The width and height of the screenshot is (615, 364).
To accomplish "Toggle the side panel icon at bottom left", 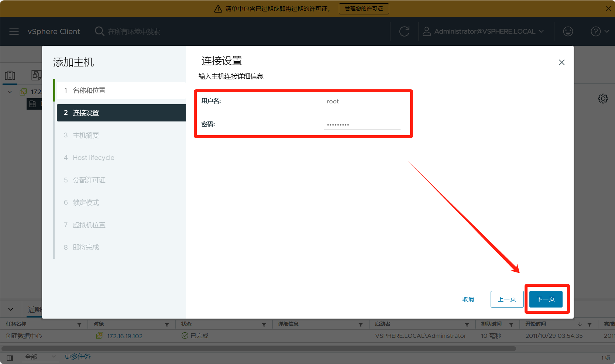I will click(10, 357).
